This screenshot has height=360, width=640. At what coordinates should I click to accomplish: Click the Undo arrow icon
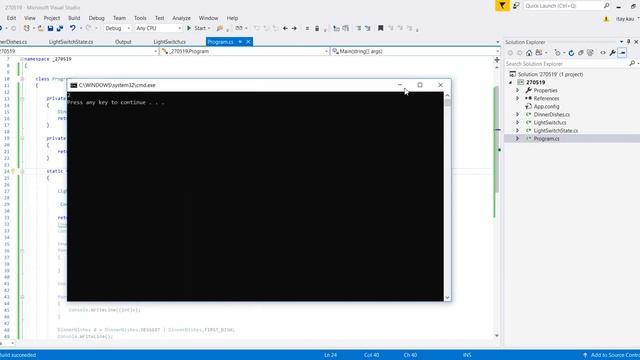[72, 28]
